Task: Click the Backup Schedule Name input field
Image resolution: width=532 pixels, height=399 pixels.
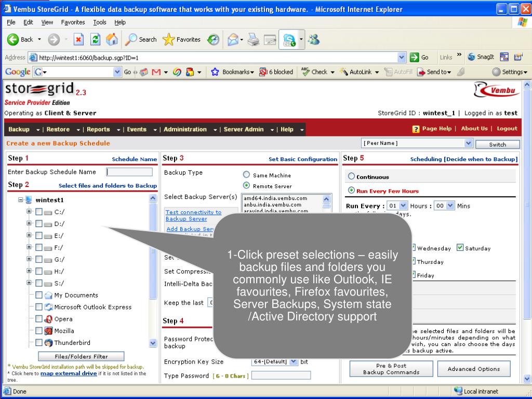Action: pos(129,172)
